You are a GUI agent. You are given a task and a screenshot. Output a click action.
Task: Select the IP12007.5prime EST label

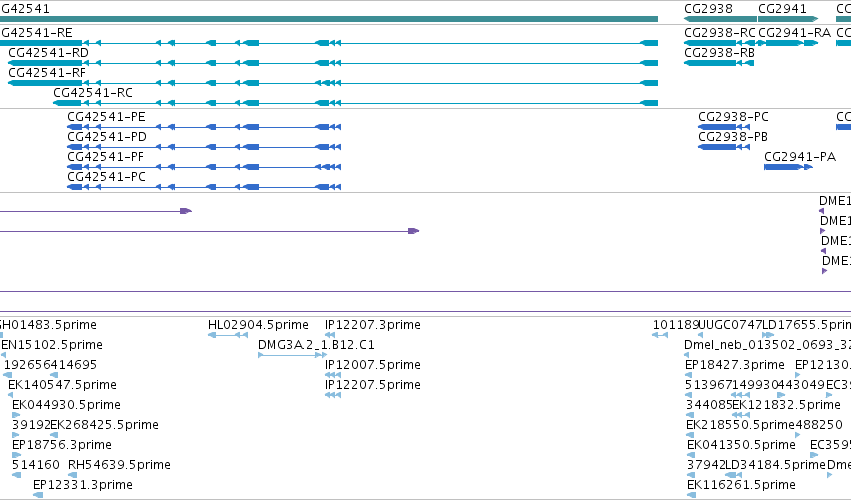[x=373, y=365]
